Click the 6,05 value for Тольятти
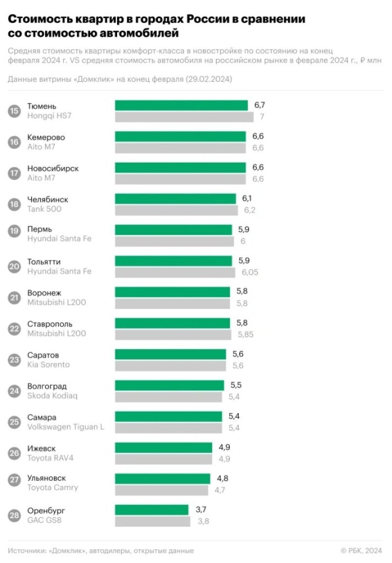This screenshot has width=392, height=563. 250,272
